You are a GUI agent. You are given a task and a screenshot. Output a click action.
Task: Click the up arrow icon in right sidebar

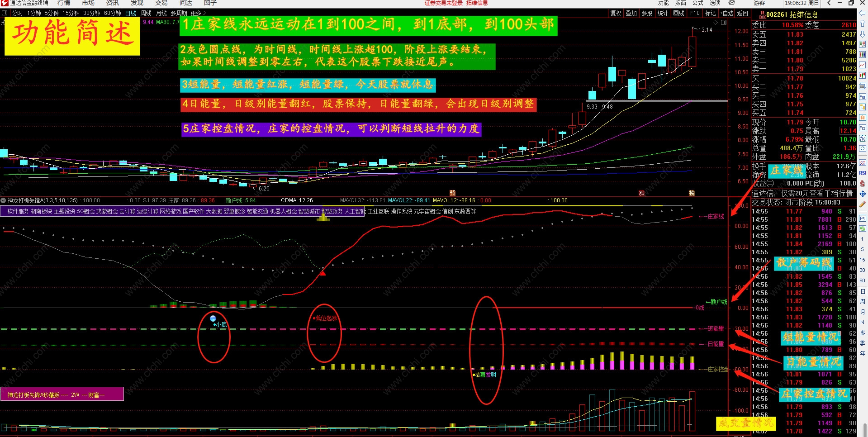click(863, 24)
